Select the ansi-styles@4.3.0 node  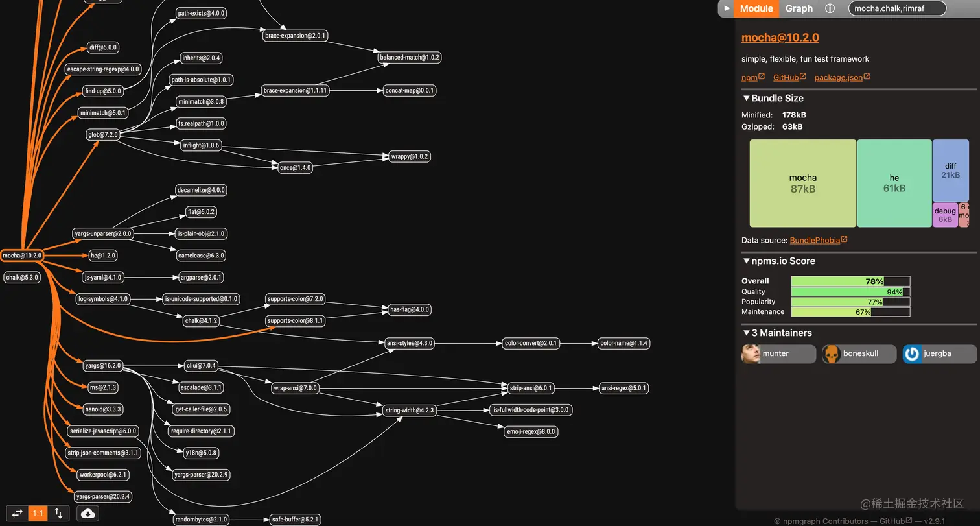click(x=410, y=342)
